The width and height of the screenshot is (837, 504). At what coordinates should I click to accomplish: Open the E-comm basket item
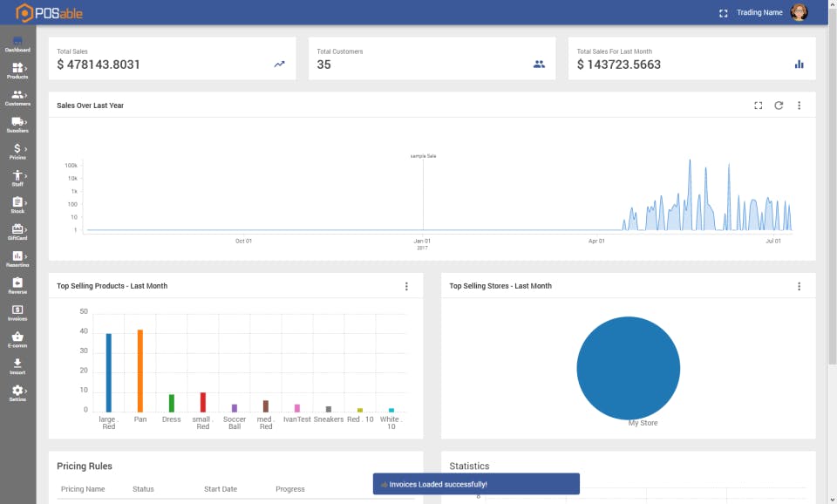tap(17, 339)
